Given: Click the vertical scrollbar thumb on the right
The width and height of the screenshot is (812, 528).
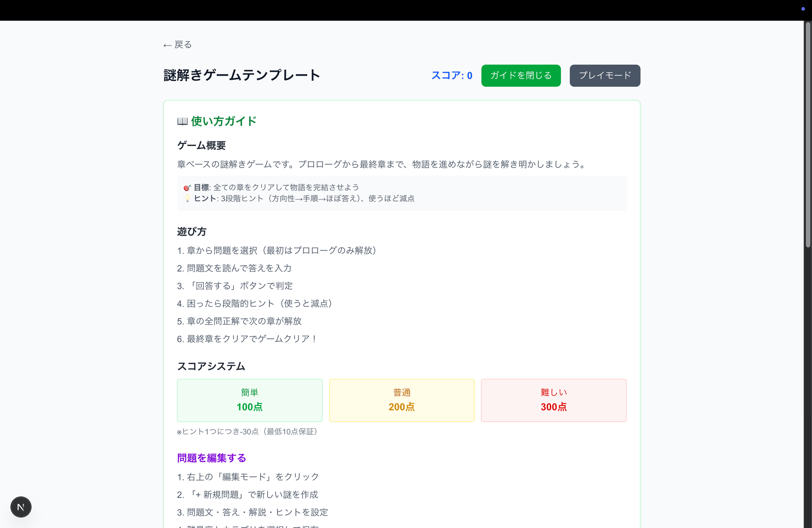Looking at the screenshot, I should coord(808,135).
